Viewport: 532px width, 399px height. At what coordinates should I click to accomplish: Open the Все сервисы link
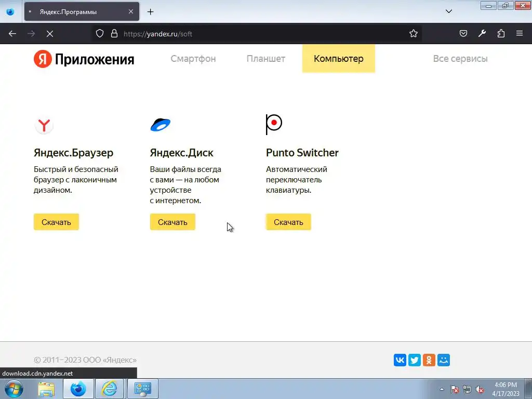(460, 59)
